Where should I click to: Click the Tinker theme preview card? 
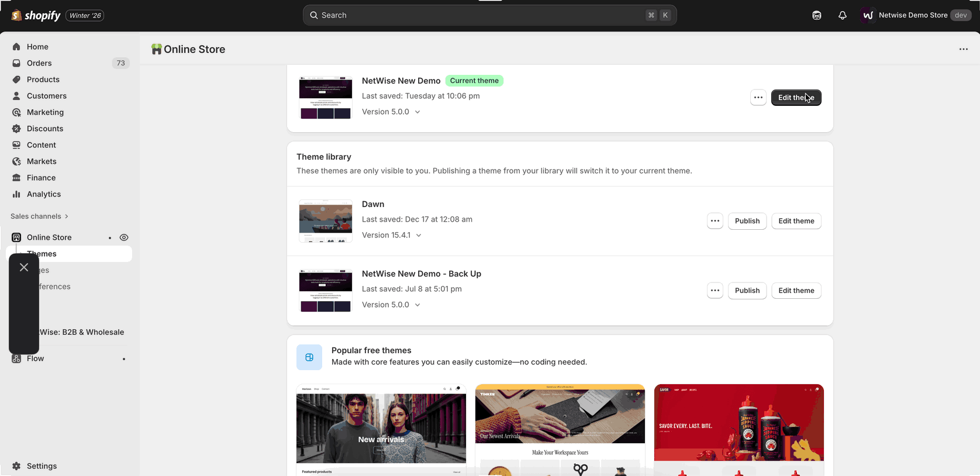tap(560, 430)
